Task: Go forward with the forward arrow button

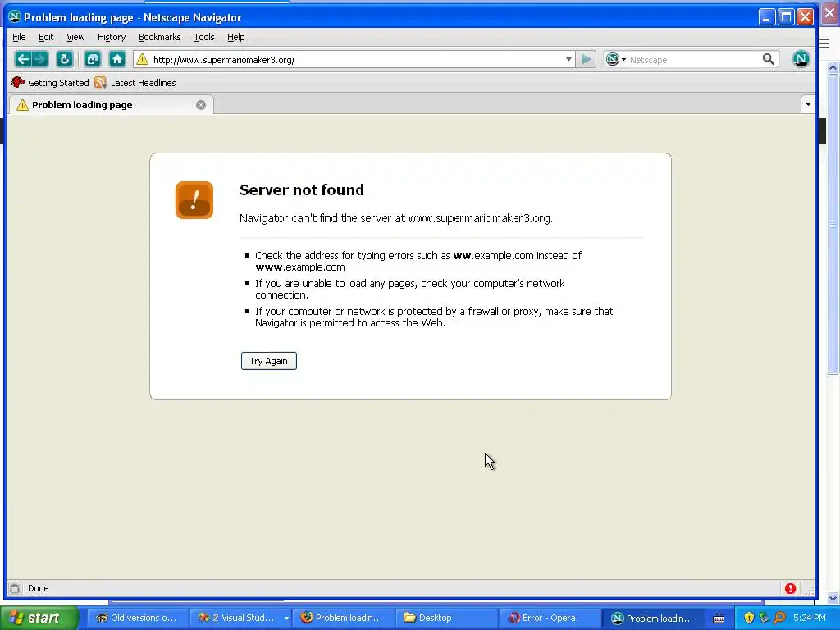Action: click(x=39, y=59)
